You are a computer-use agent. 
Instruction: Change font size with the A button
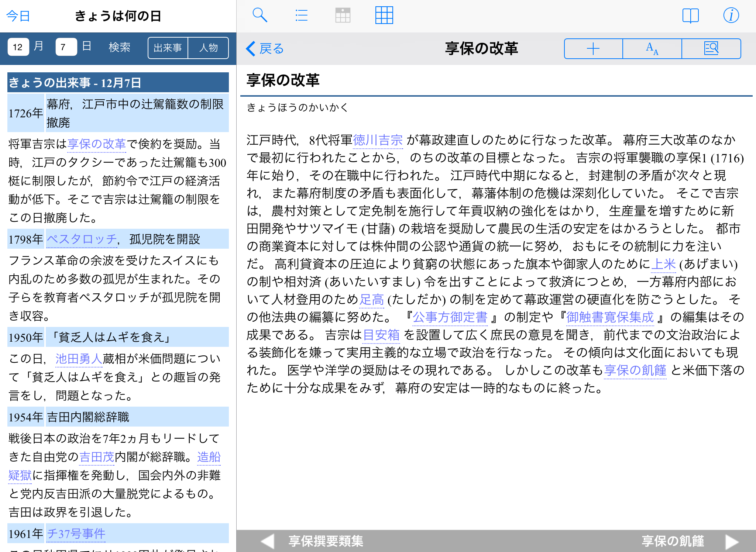pos(652,49)
